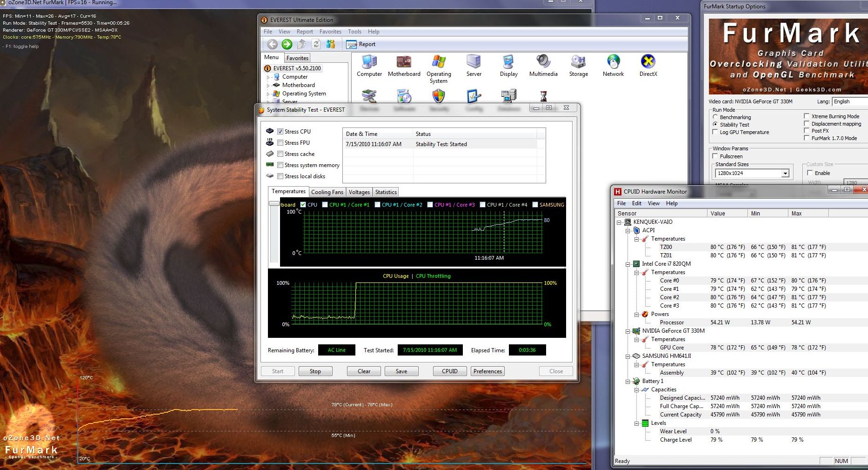Toggle CPU #1 / Core #2 graph checkbox
Image resolution: width=868 pixels, height=470 pixels.
coord(378,205)
